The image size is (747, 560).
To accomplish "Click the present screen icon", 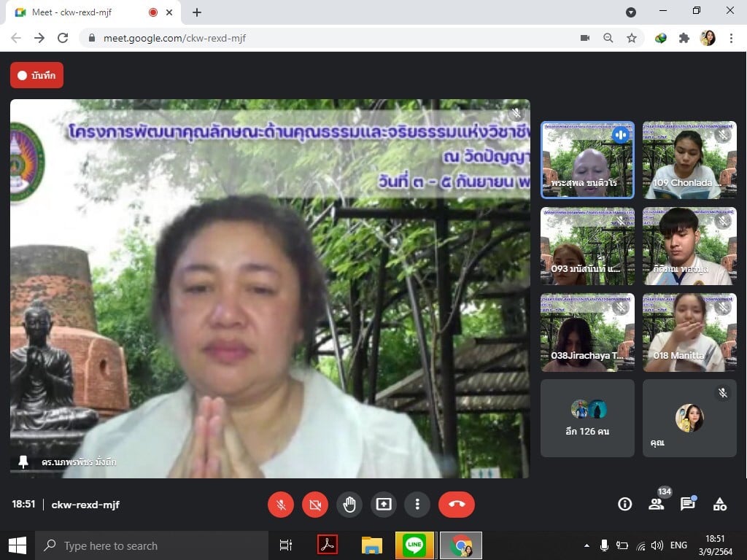I will 384,505.
